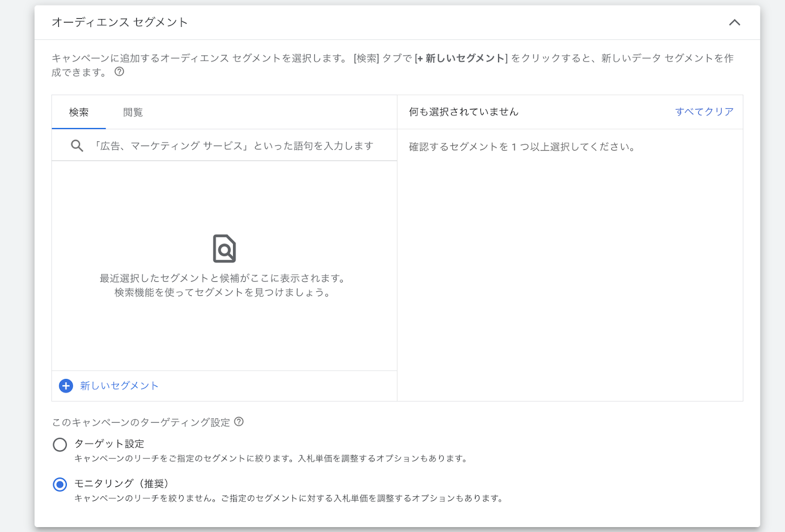Open help icon next to ターゲティング設定

pos(239,422)
